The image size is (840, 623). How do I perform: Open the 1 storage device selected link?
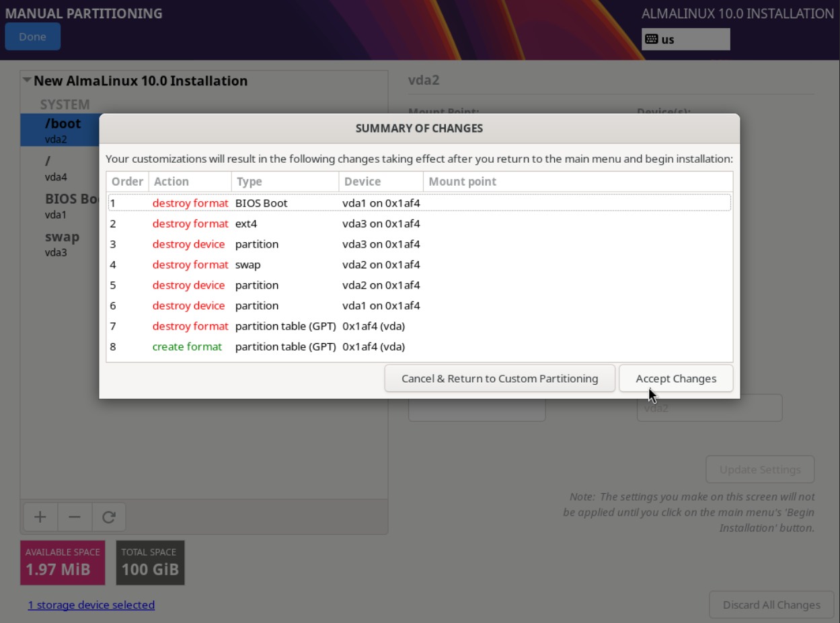pyautogui.click(x=91, y=605)
